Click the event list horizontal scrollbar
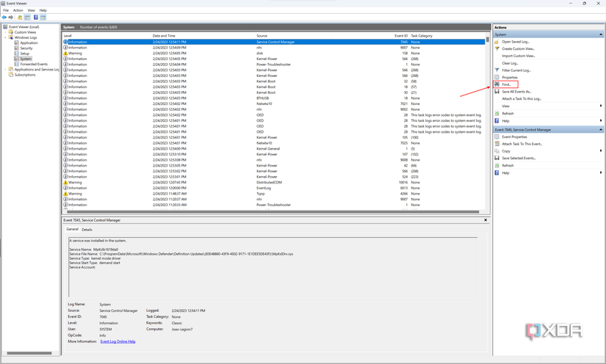The image size is (606, 364). pos(273,212)
